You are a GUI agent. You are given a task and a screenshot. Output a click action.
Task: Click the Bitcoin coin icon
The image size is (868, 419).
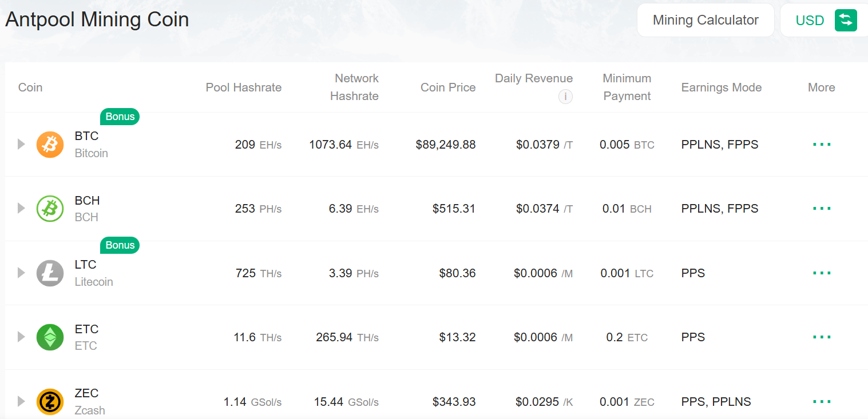point(50,144)
